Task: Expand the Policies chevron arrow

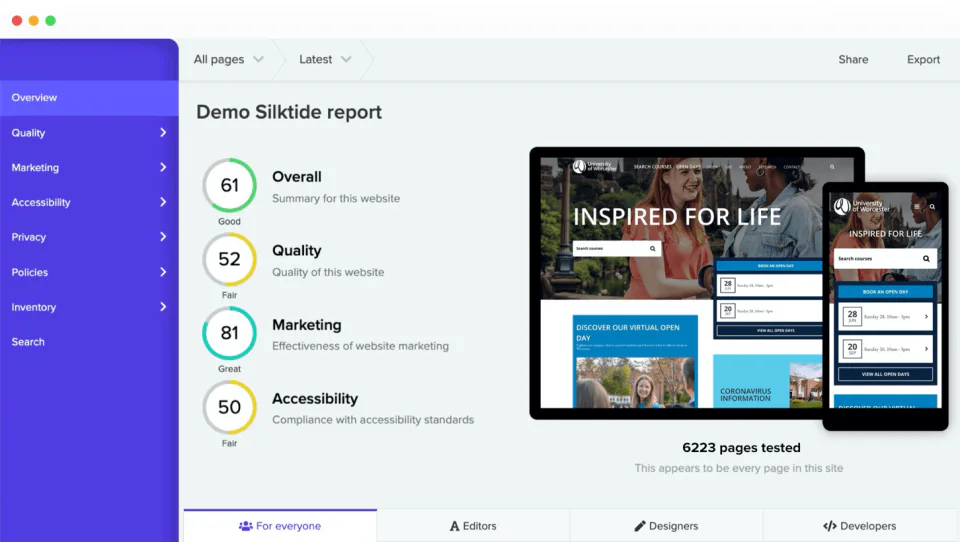Action: click(163, 272)
